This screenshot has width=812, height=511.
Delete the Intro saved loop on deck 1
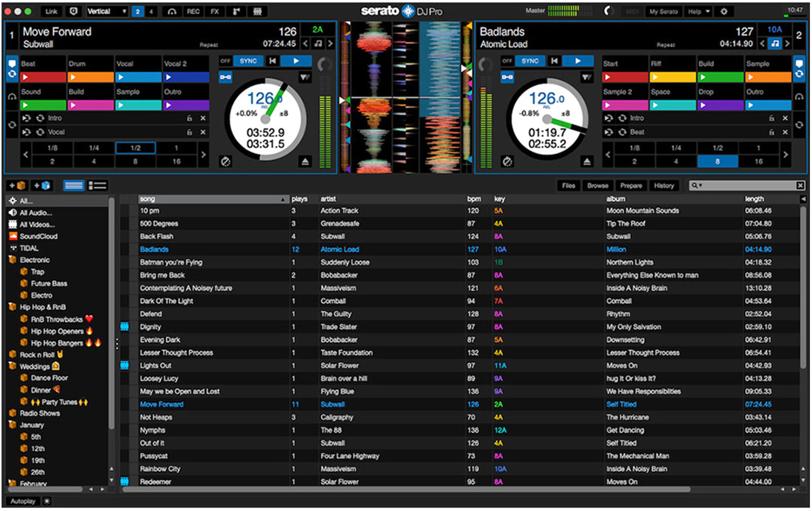(x=202, y=118)
